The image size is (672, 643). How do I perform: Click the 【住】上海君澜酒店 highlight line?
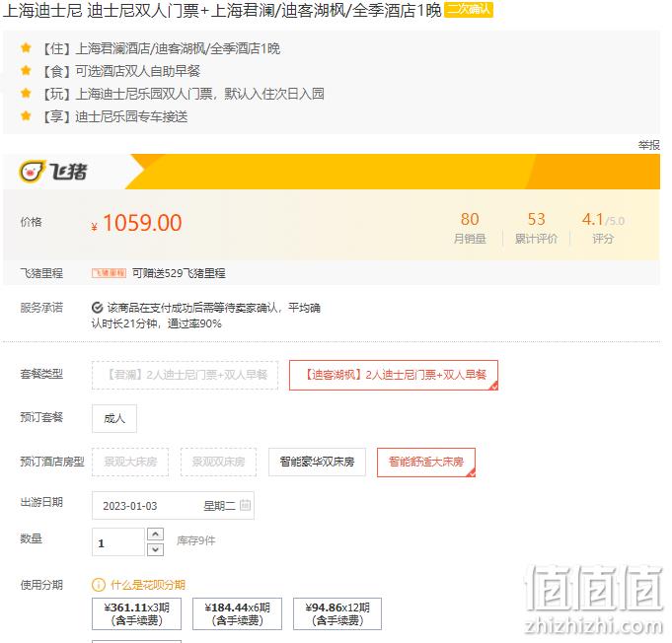click(160, 48)
